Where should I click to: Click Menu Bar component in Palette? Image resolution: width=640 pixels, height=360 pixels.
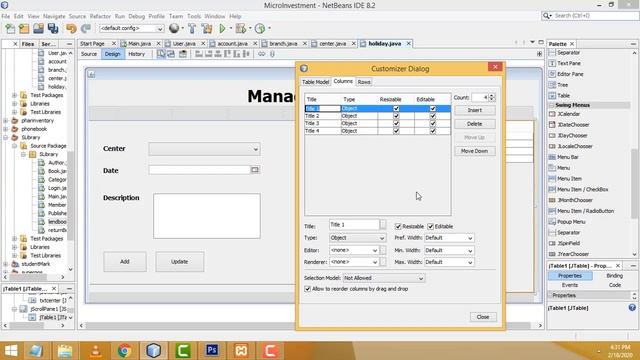click(564, 157)
